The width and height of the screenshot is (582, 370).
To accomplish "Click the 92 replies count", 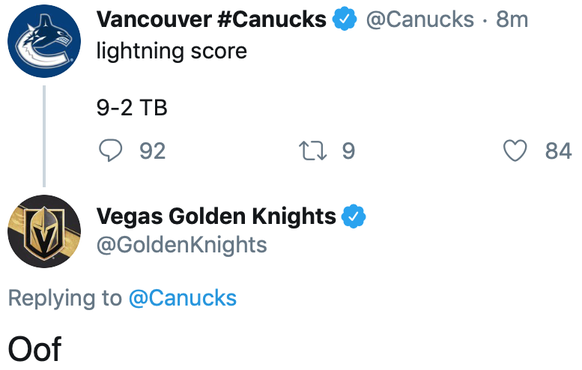I will click(x=153, y=151).
